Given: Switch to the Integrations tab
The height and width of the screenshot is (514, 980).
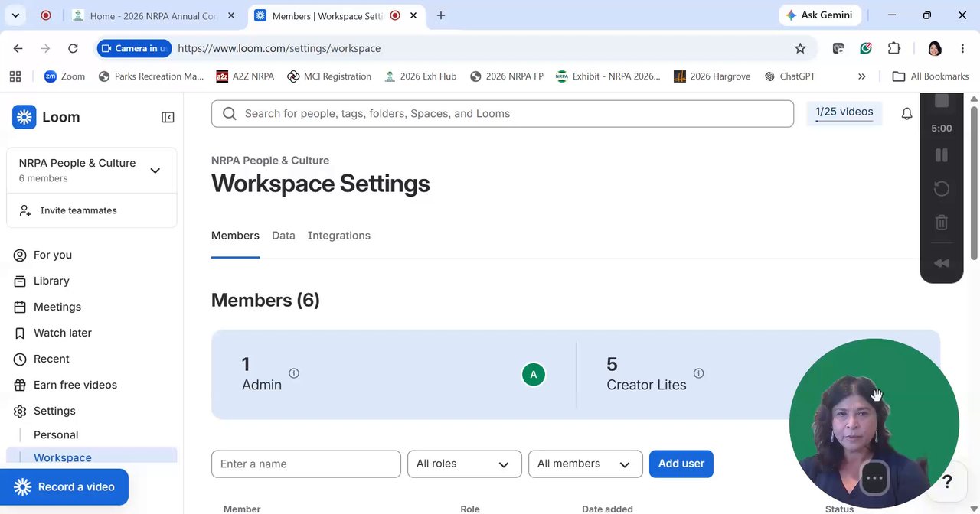Looking at the screenshot, I should (x=339, y=236).
